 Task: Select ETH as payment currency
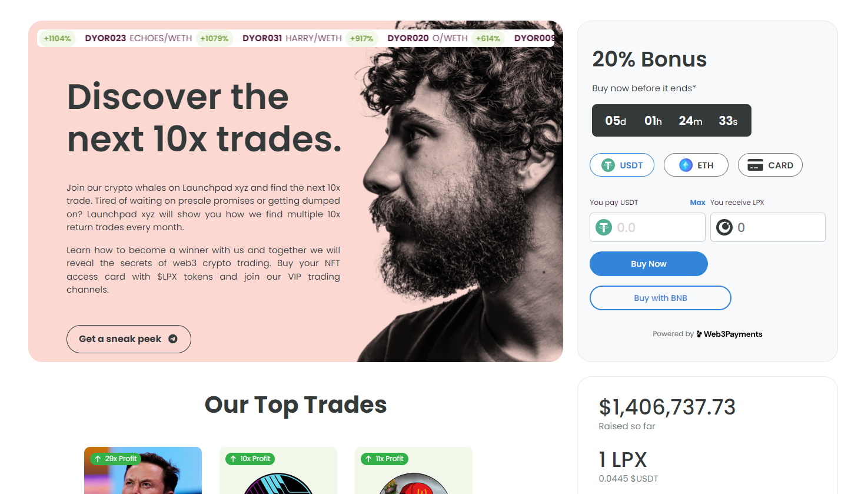point(696,165)
